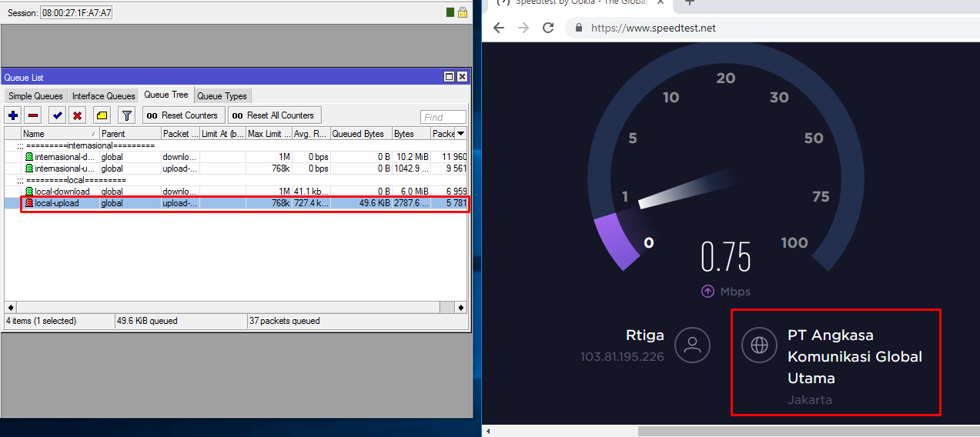Click the 37 packets queued status text
980x437 pixels.
(285, 321)
